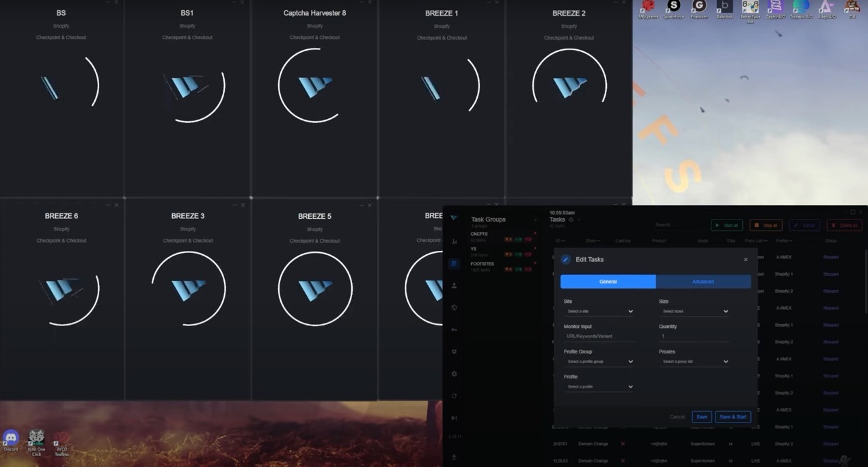Open the proxies globe icon in the sidebar
868x467 pixels.
(x=454, y=308)
